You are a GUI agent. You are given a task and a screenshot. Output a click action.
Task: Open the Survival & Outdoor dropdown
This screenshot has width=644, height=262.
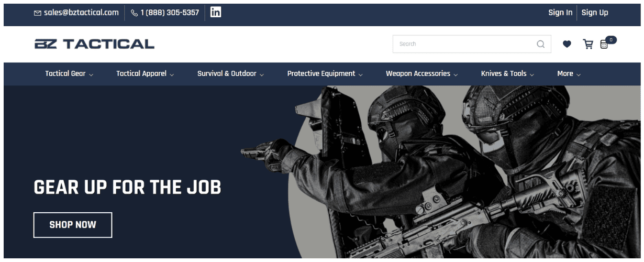point(230,74)
